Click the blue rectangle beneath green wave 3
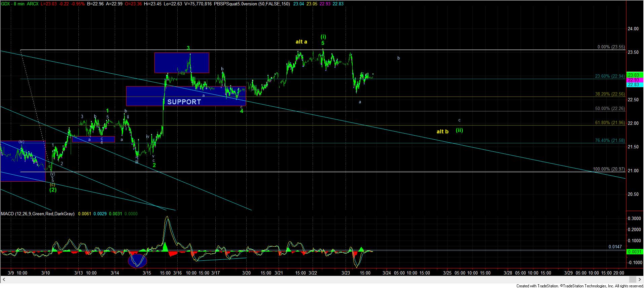 pyautogui.click(x=182, y=63)
